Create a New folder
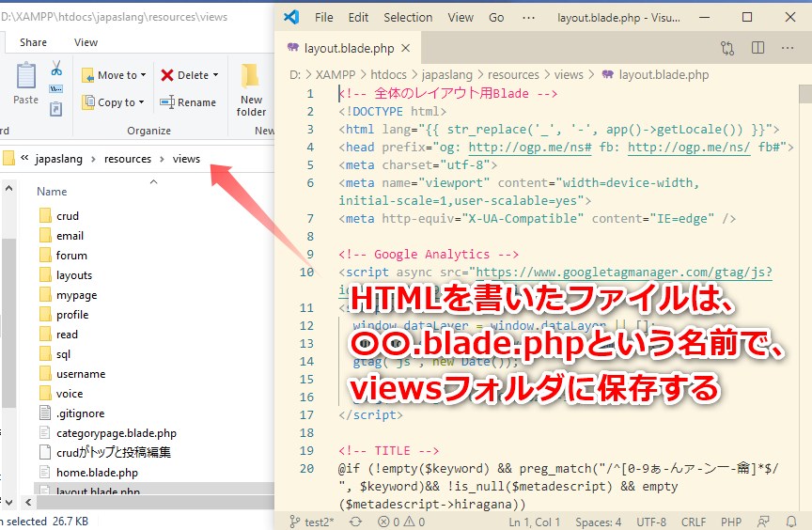The width and height of the screenshot is (812, 530). tap(251, 89)
